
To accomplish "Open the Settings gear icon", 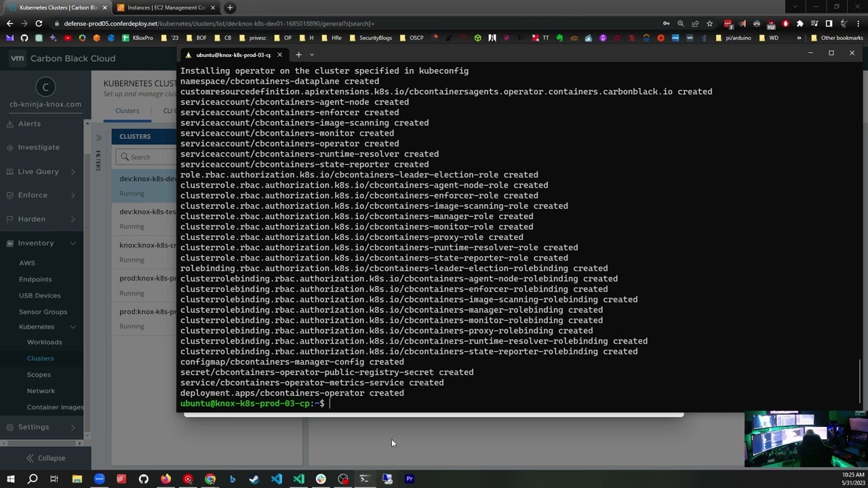I will 12,426.
